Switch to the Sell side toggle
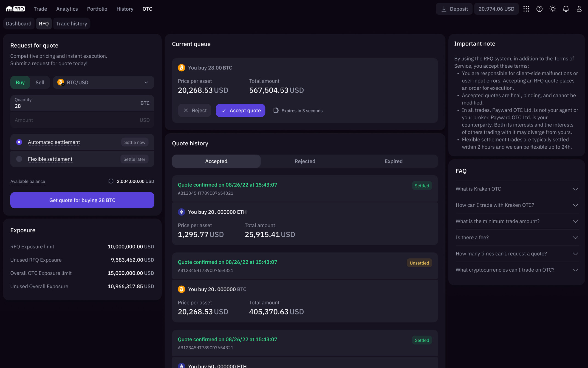Viewport: 588px width, 368px height. 40,83
